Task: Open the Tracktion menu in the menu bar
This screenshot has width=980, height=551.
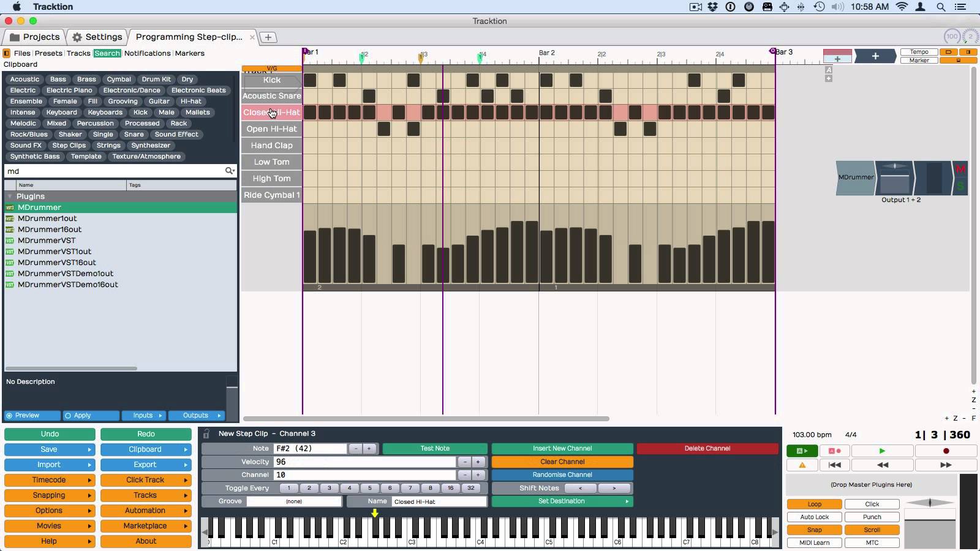Action: pyautogui.click(x=53, y=7)
